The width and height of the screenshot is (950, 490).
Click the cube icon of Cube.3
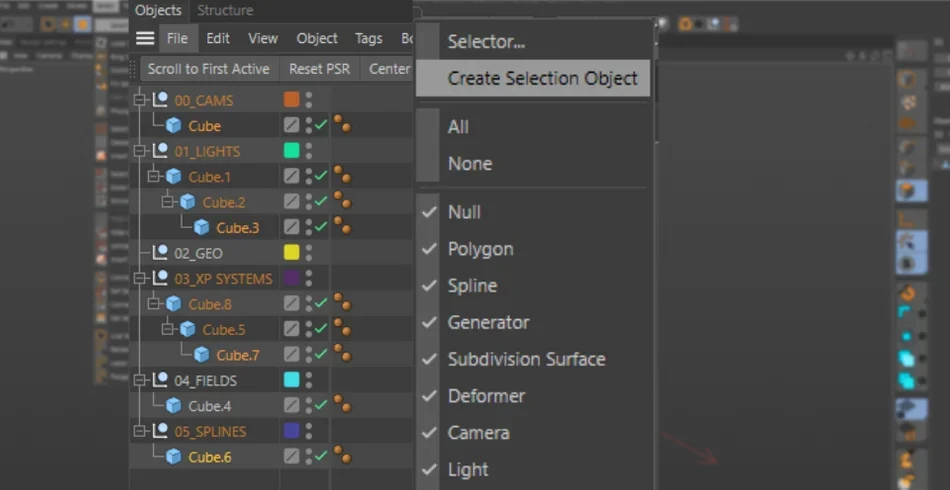pos(202,227)
